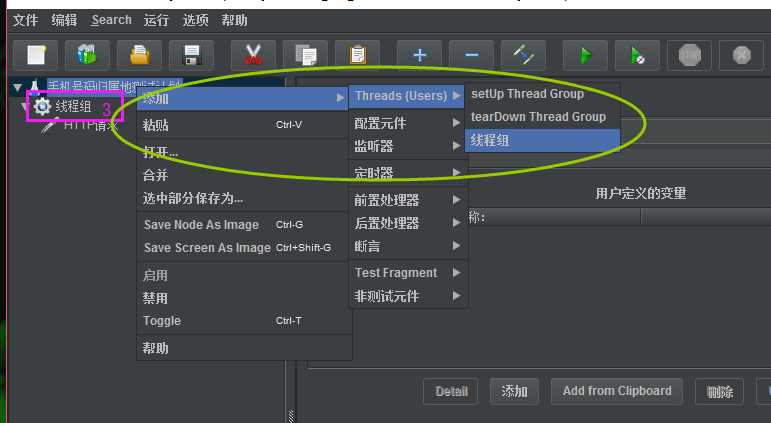Click the New test plan icon

coord(36,55)
